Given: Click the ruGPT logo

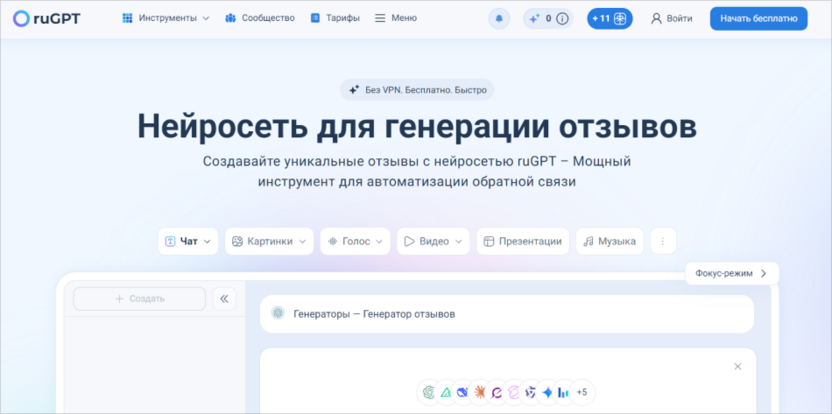Looking at the screenshot, I should click(47, 19).
